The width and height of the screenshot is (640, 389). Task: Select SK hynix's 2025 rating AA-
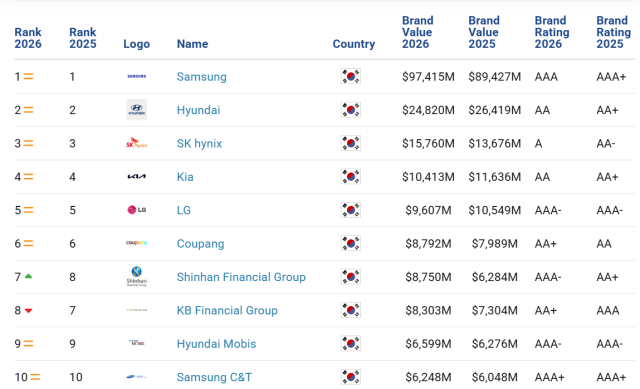point(606,144)
